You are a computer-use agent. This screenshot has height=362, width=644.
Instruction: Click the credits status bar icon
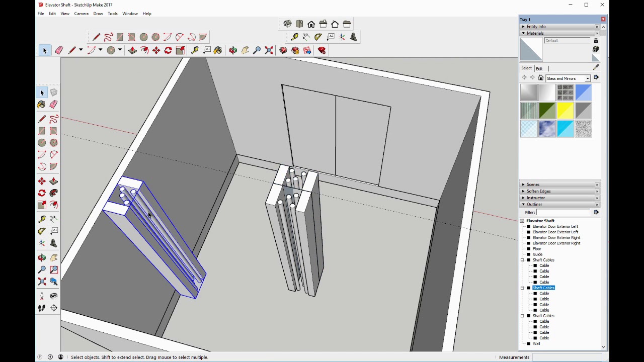(50, 357)
